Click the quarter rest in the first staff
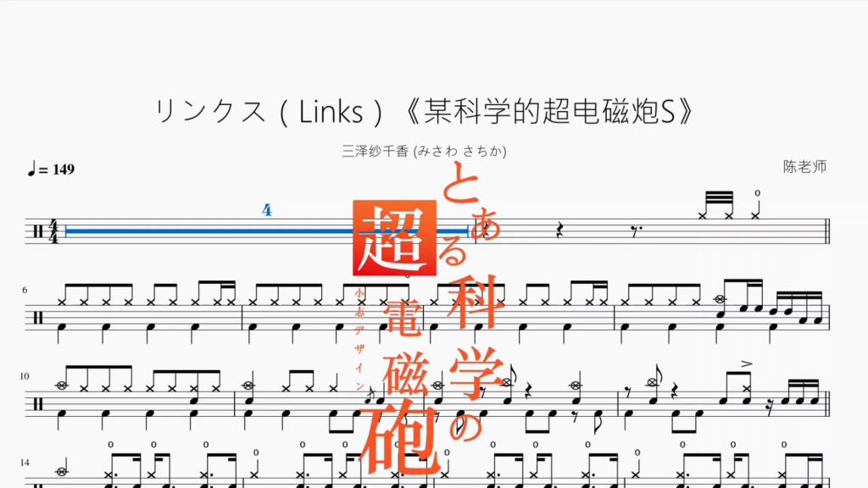The width and height of the screenshot is (868, 488). [x=559, y=231]
